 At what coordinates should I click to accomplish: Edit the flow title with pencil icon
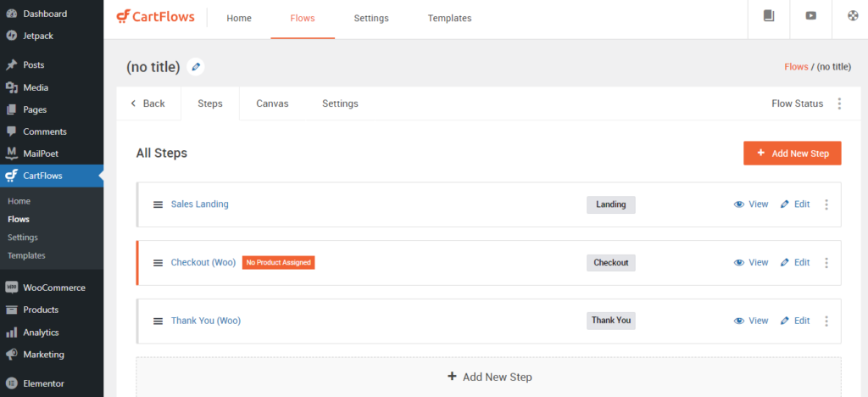point(196,67)
